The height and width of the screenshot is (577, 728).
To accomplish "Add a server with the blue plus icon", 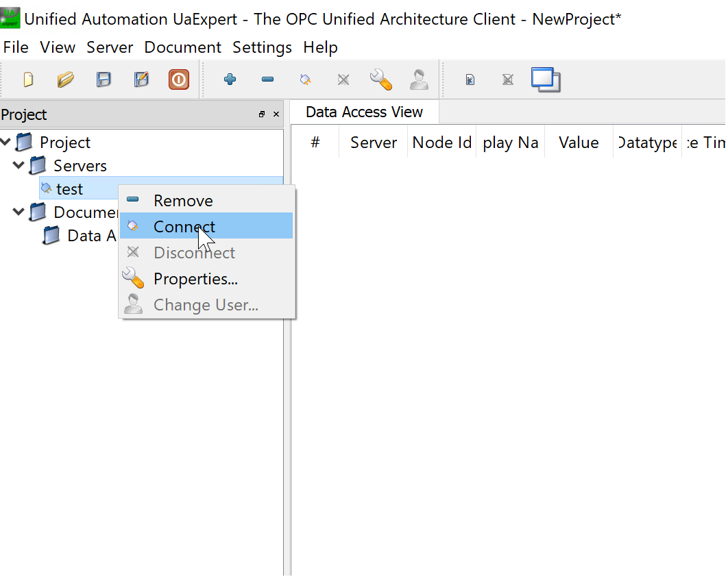I will click(230, 79).
